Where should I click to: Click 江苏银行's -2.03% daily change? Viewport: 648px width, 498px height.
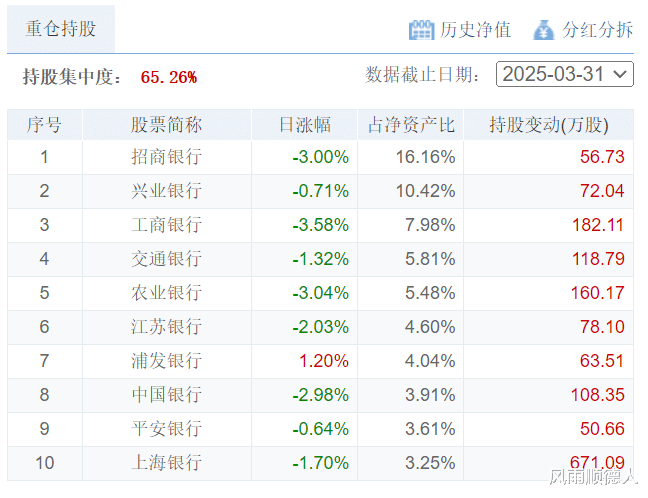tap(320, 327)
